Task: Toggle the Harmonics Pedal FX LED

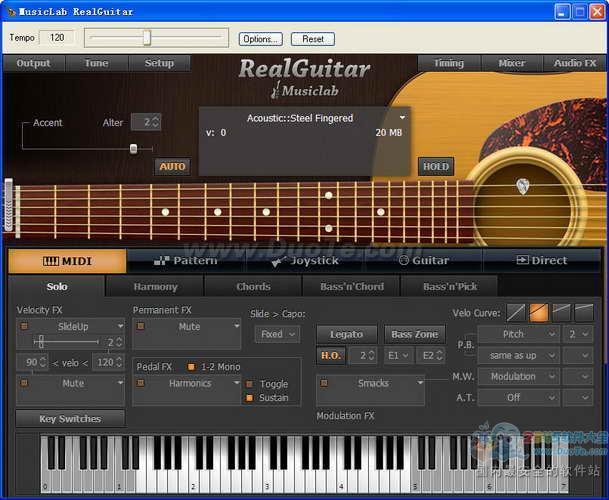Action: (x=140, y=383)
